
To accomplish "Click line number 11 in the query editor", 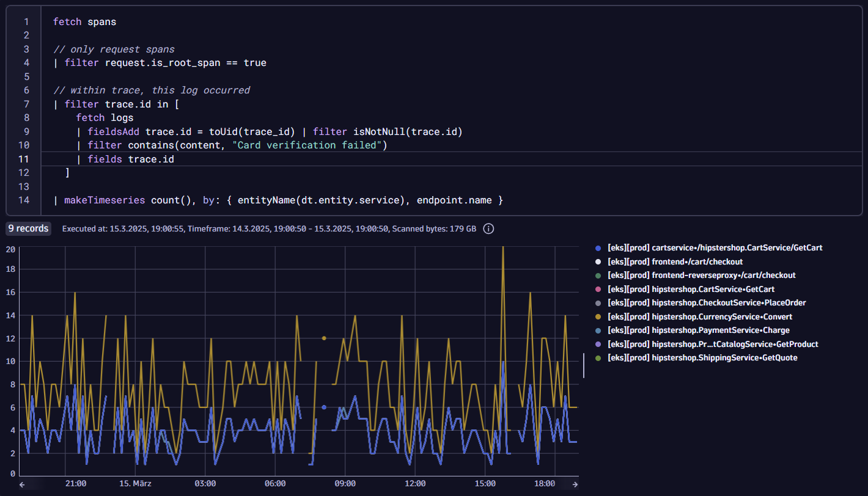I will (24, 159).
